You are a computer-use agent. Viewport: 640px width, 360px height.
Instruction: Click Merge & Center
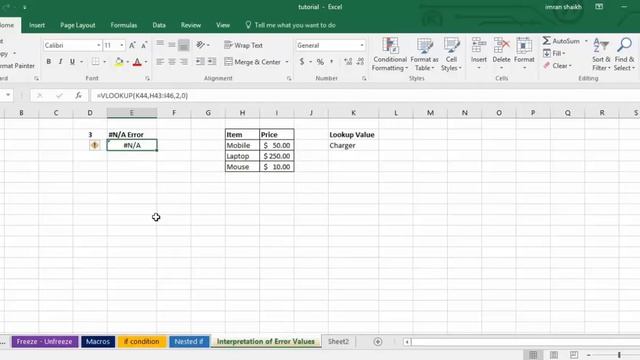(253, 62)
